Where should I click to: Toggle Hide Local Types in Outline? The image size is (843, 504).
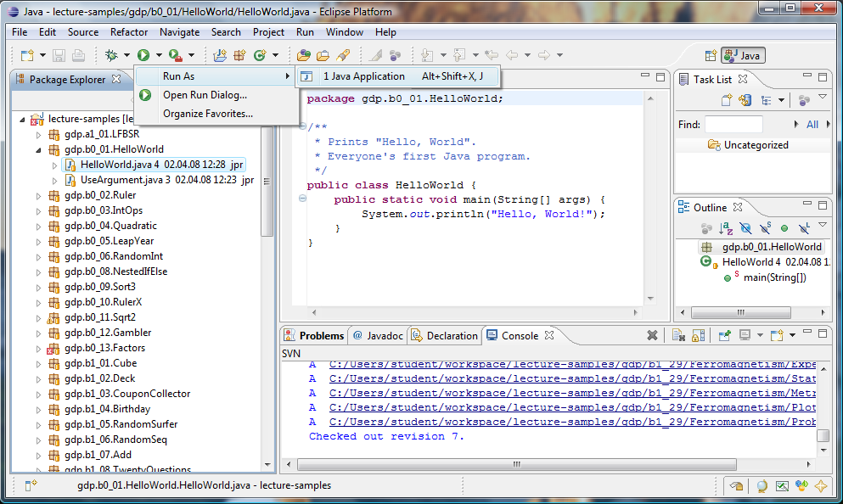tap(804, 228)
